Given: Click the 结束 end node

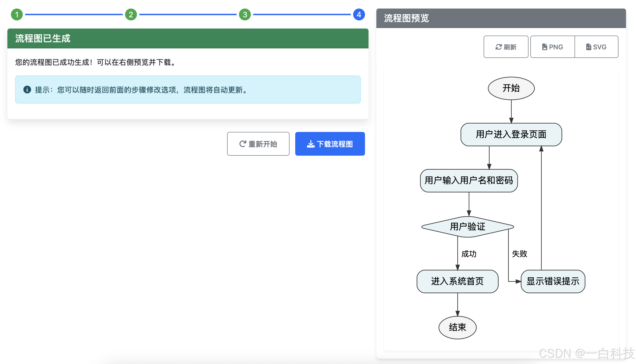Looking at the screenshot, I should 457,327.
